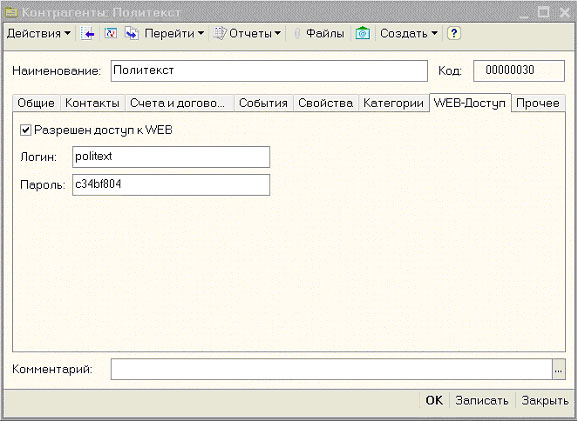Click the ellipsis button beside Комментарий
577x421 pixels.
(x=559, y=369)
